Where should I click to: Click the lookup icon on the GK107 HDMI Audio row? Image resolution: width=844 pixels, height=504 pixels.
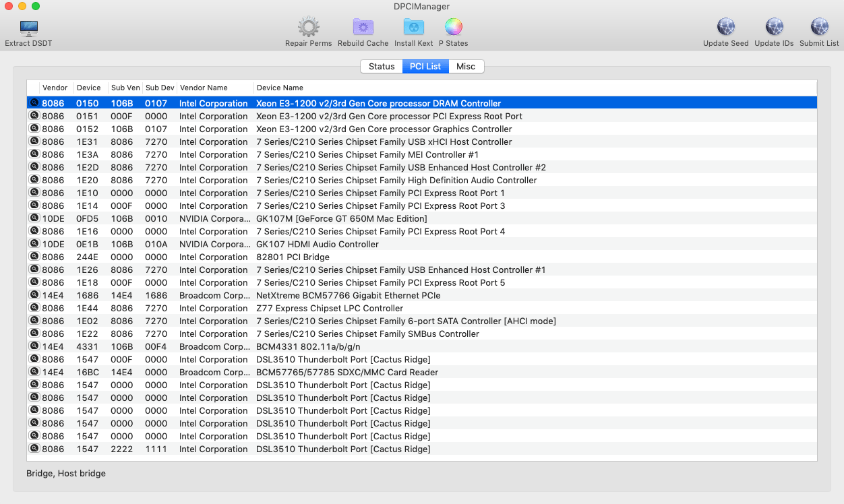[x=34, y=244]
